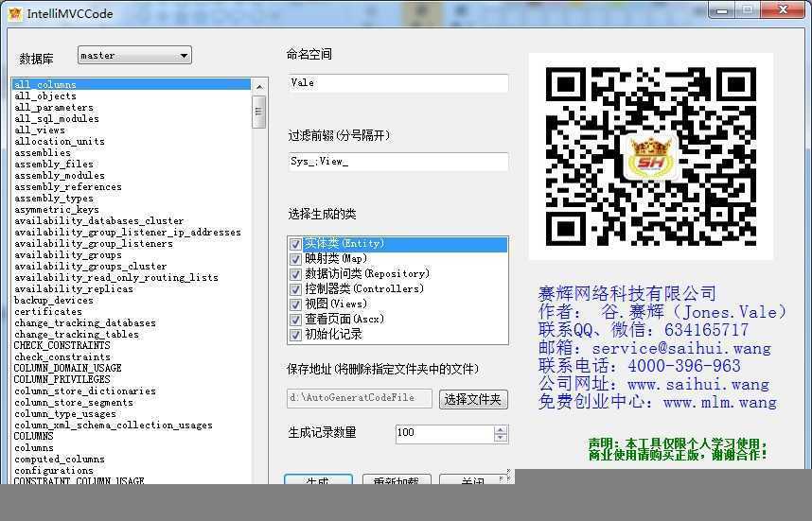Select availability_group_listener_ip_addresses row
This screenshot has height=521, width=812.
point(132,233)
